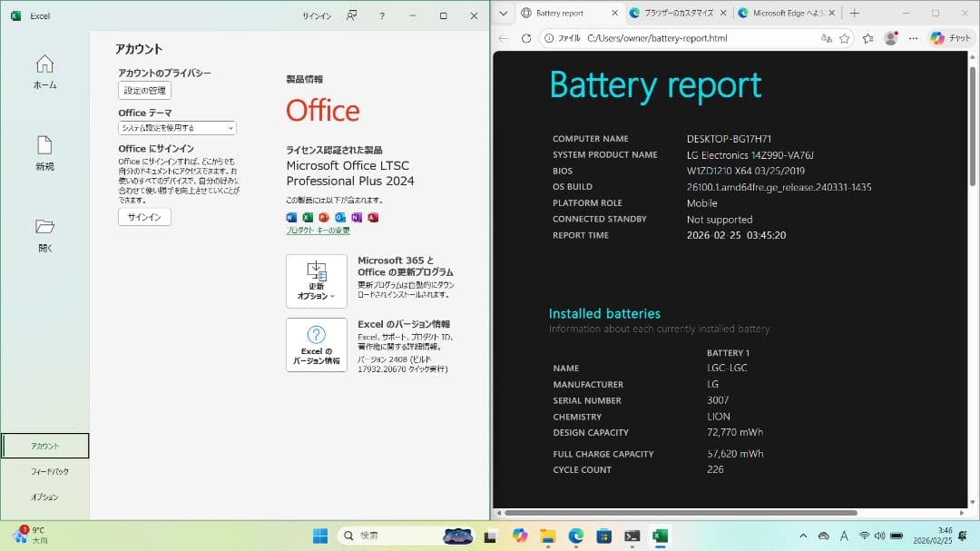This screenshot has width=980, height=551.
Task: Click the feedback person icon in Excel title bar
Action: (x=352, y=15)
